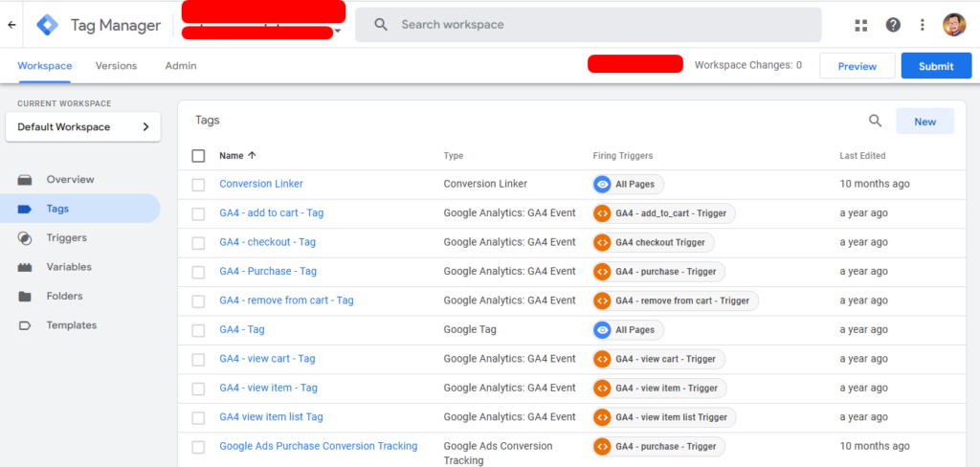This screenshot has height=467, width=980.
Task: Switch to the Versions tab
Action: 116,66
